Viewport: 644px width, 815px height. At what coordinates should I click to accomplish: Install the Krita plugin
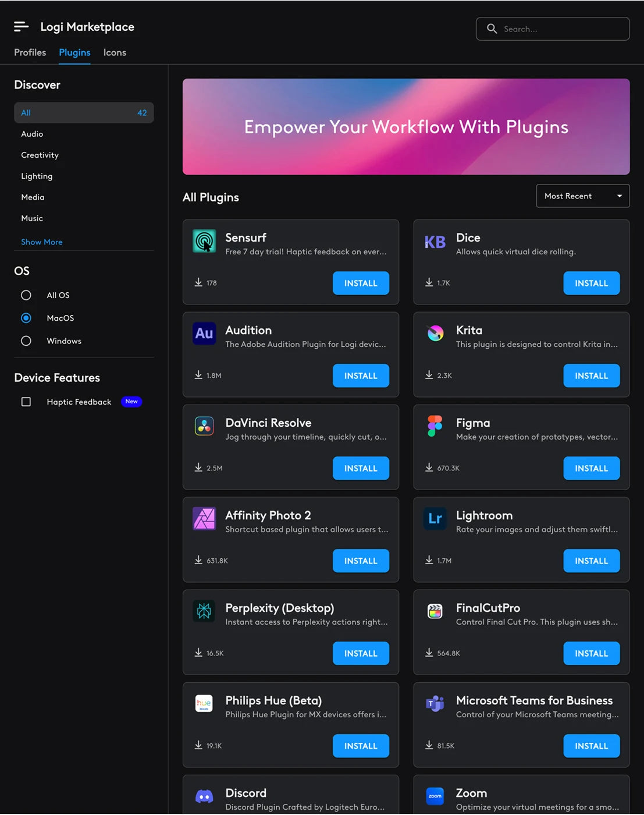point(592,375)
